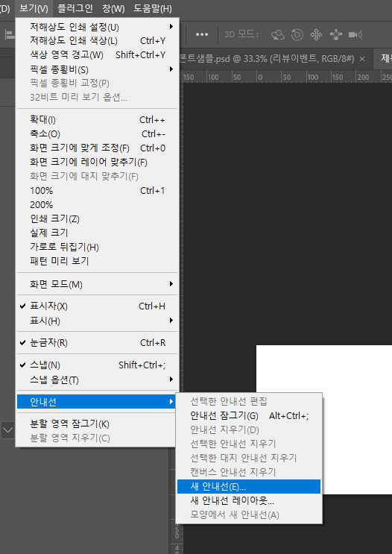Expand the 픽셀 종횡비(S) submenu
392x554 pixels.
98,69
